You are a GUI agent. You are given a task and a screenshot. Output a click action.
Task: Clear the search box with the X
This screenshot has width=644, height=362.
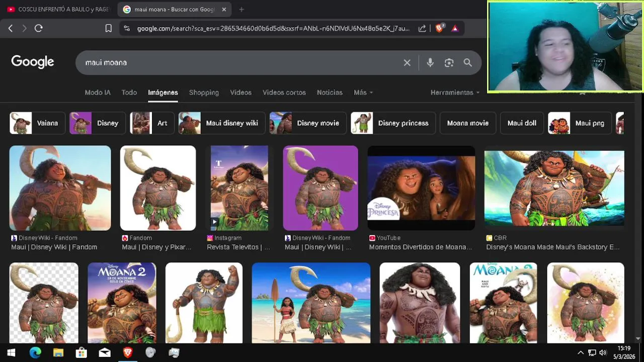click(407, 63)
